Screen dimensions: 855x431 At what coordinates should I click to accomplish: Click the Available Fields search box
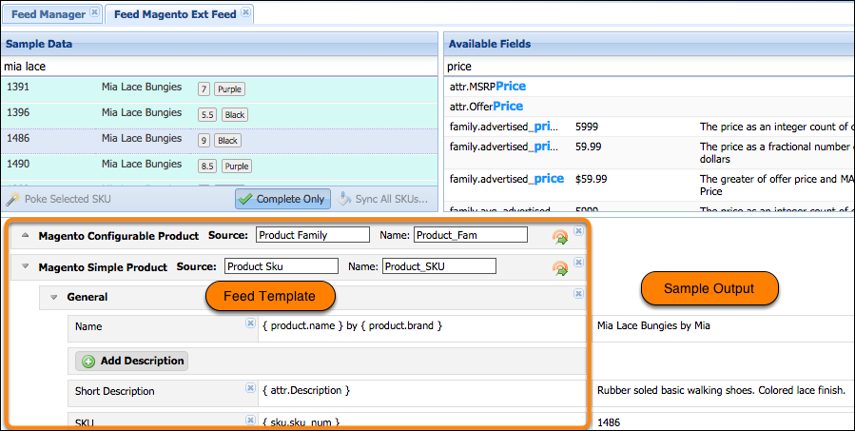[x=649, y=67]
